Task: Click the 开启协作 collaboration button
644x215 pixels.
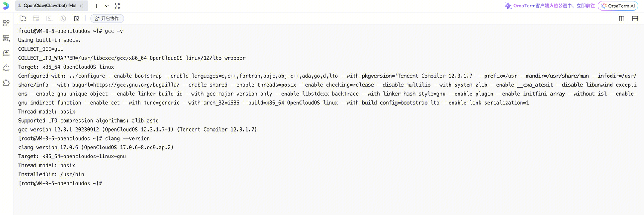Action: 107,18
